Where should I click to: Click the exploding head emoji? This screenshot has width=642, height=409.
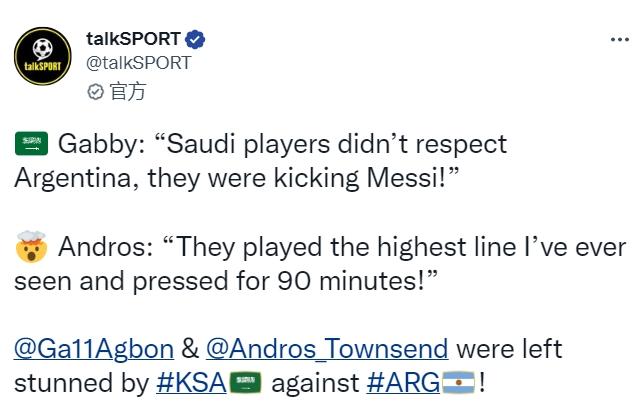(x=31, y=246)
